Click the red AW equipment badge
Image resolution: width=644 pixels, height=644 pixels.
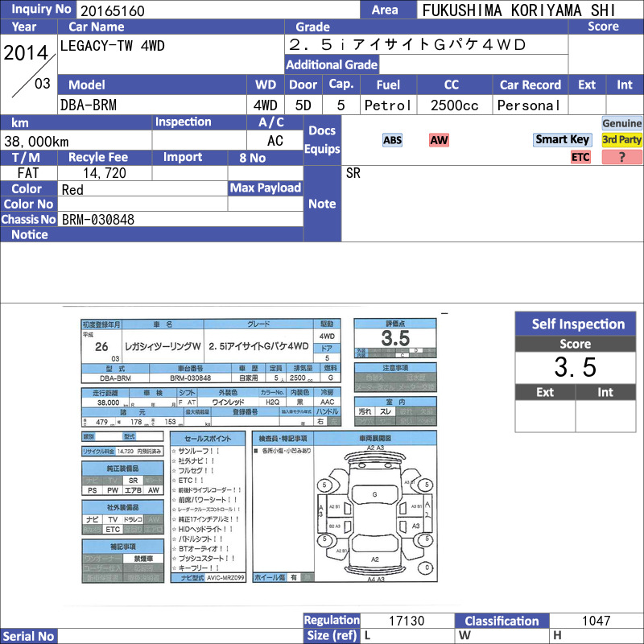[439, 140]
